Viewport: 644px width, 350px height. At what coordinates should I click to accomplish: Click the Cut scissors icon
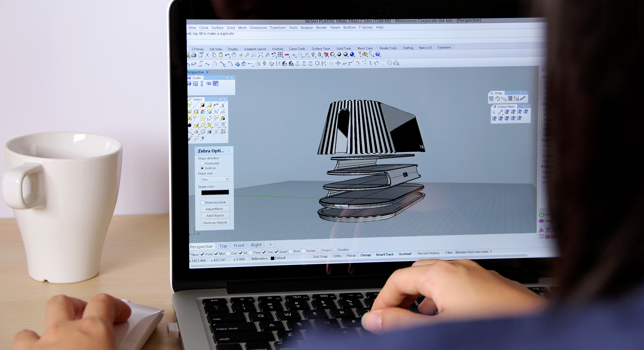207,55
